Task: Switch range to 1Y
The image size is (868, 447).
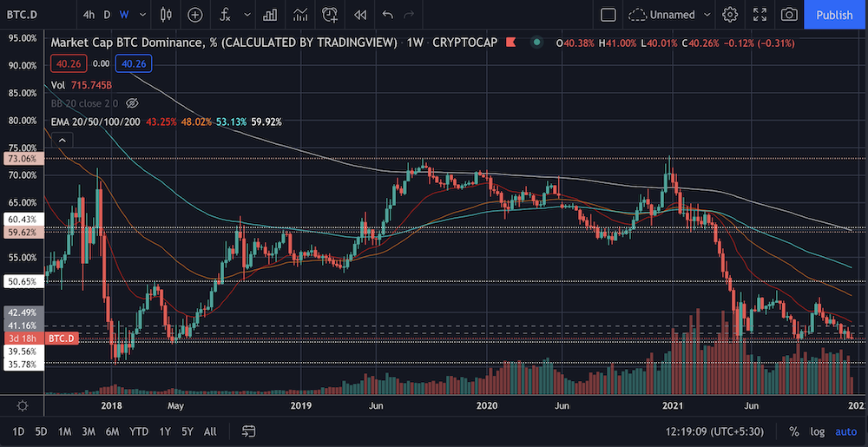Action: 164,431
